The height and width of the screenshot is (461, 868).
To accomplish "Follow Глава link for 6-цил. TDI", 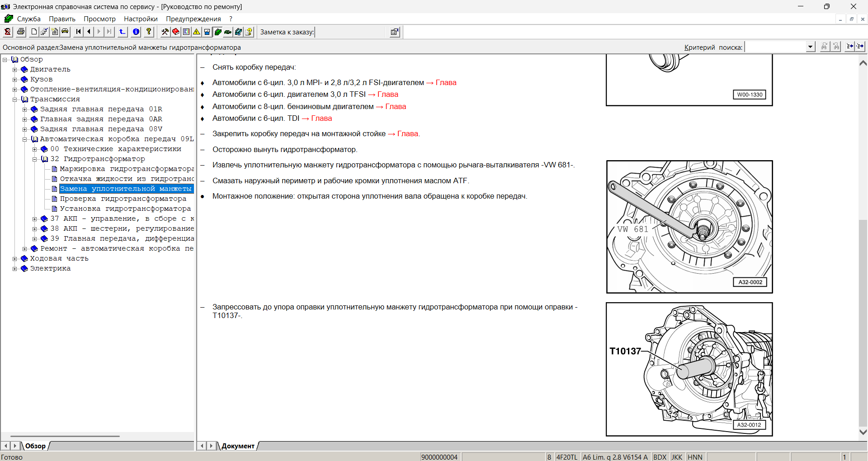I will 321,118.
